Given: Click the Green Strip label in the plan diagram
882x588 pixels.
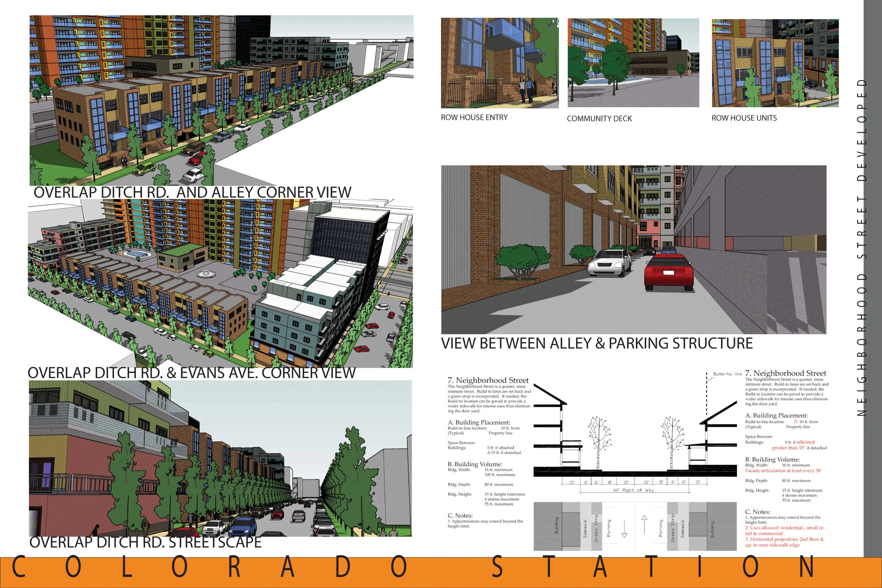Looking at the screenshot, I should (596, 529).
